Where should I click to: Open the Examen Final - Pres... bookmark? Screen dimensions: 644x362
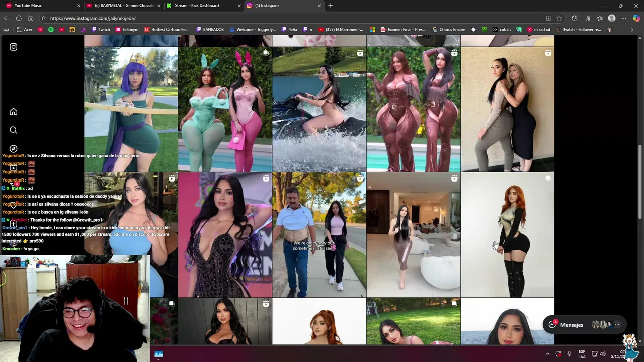point(402,29)
